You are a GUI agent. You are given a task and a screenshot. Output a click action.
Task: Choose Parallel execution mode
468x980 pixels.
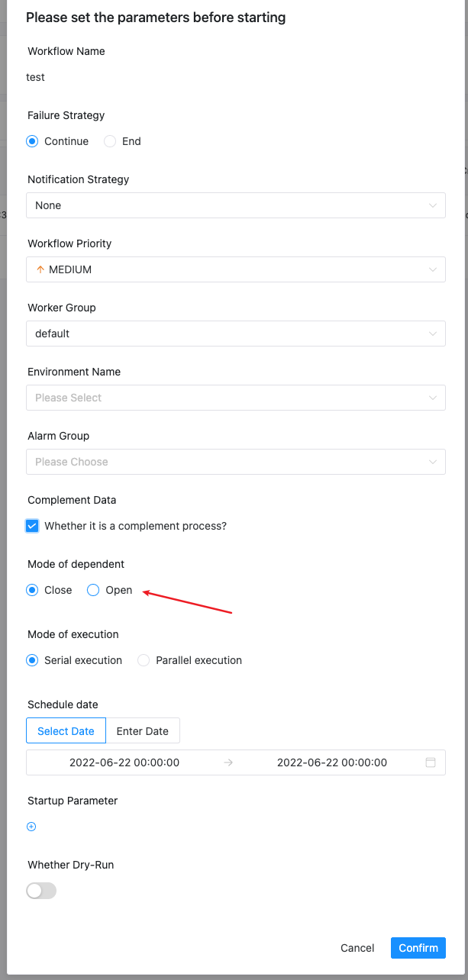point(144,660)
